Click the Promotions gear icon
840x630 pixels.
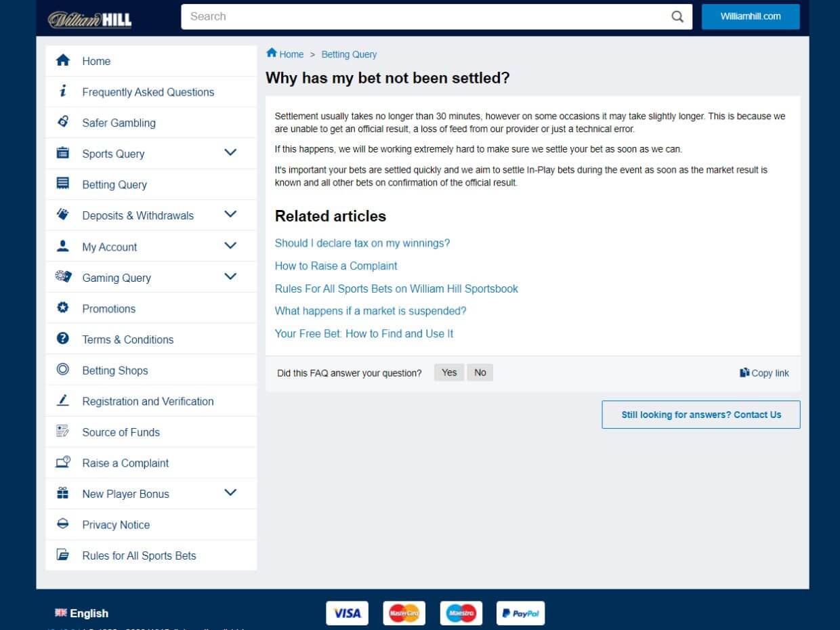(x=63, y=308)
